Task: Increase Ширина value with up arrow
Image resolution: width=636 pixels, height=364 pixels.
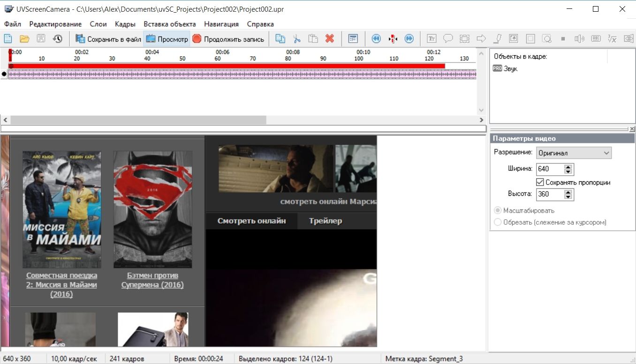Action: tap(568, 167)
